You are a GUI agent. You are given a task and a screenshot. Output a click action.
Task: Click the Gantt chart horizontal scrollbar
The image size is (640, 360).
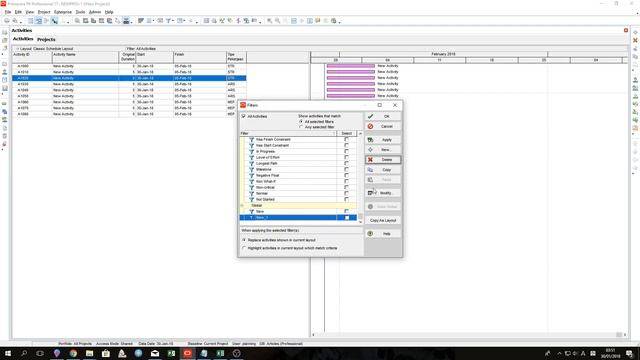(x=469, y=335)
